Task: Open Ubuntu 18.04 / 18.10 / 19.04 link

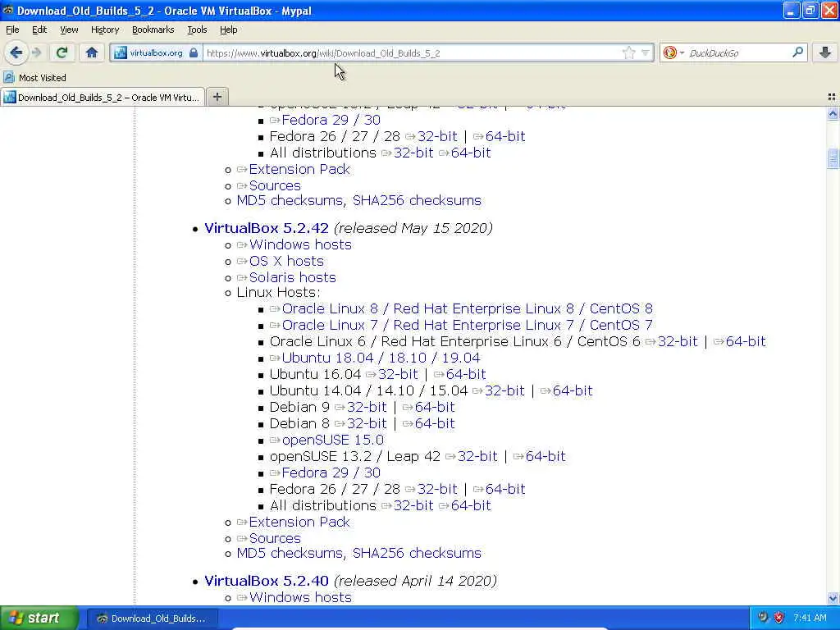Action: click(381, 358)
